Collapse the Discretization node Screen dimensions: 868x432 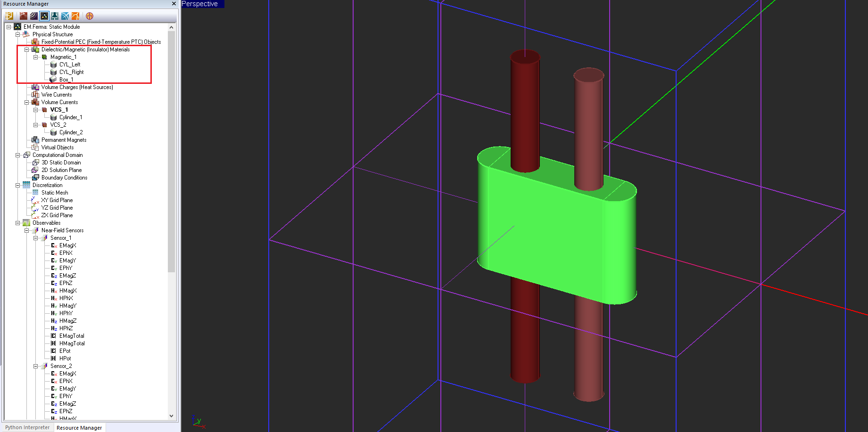coord(17,185)
